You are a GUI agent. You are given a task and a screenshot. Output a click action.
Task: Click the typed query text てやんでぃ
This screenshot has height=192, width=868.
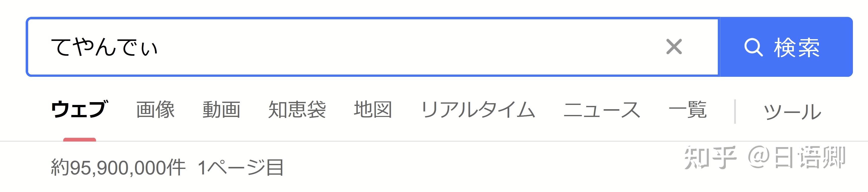(x=104, y=47)
